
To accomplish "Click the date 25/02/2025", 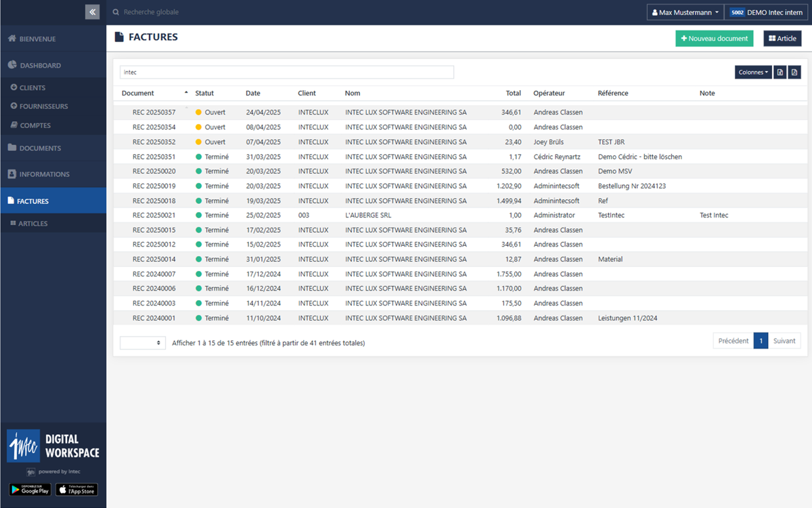I will (263, 215).
